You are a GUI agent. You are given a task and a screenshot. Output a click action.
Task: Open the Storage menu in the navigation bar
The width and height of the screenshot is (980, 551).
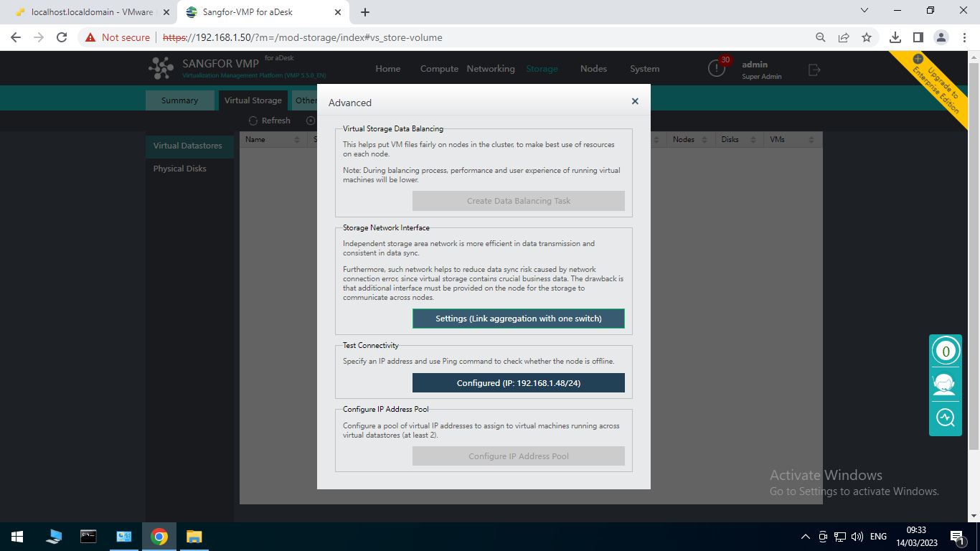pyautogui.click(x=542, y=68)
